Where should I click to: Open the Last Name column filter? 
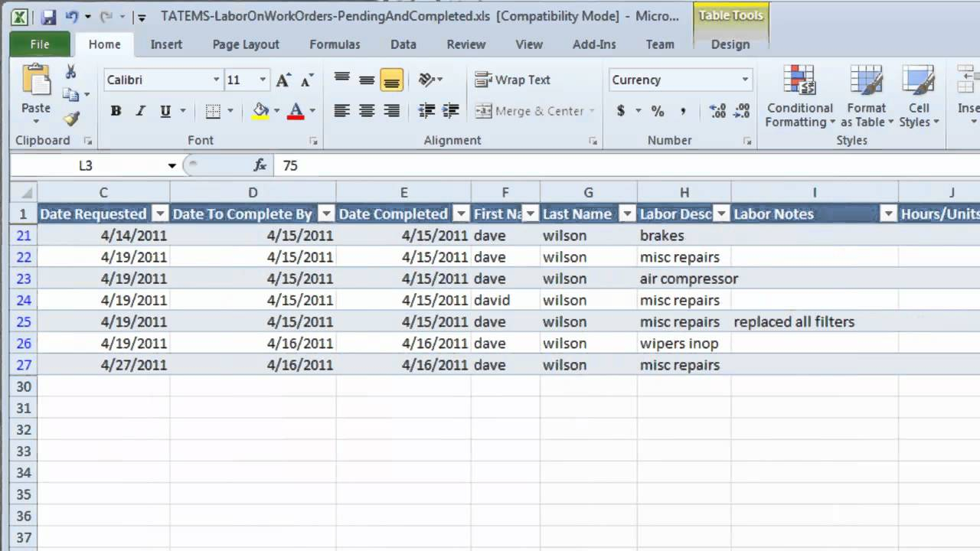(626, 214)
